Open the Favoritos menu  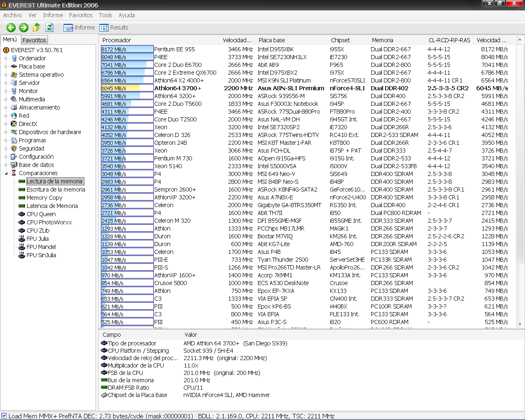(x=81, y=15)
